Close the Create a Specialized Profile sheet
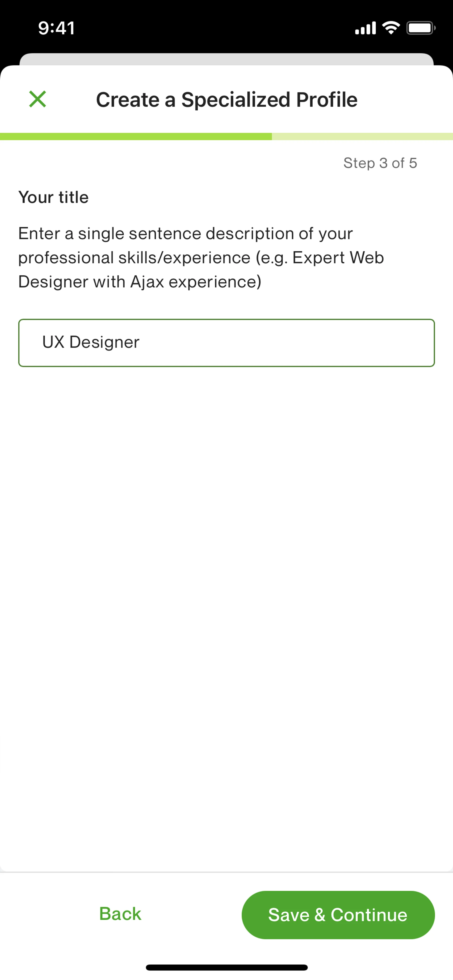Screen dimensions: 453x980 [37, 99]
